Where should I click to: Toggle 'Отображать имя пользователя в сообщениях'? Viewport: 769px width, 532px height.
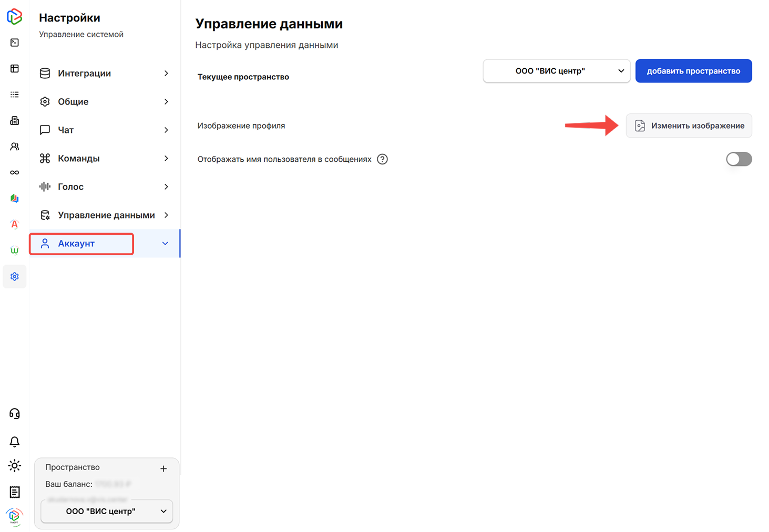(739, 159)
